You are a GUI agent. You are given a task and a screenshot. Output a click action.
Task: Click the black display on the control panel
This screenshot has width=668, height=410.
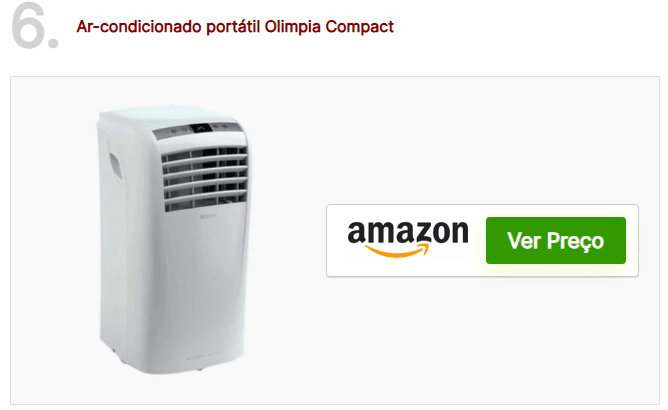(x=201, y=128)
